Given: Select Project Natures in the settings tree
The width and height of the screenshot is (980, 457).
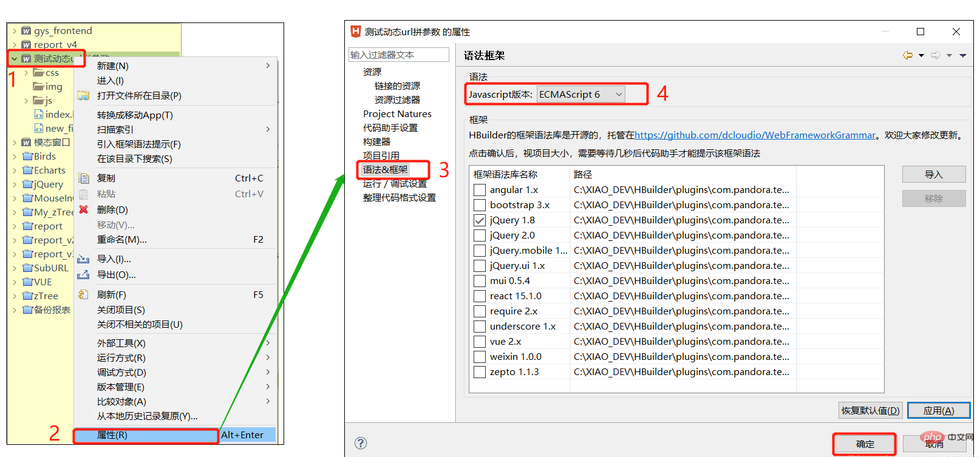Looking at the screenshot, I should [x=397, y=114].
